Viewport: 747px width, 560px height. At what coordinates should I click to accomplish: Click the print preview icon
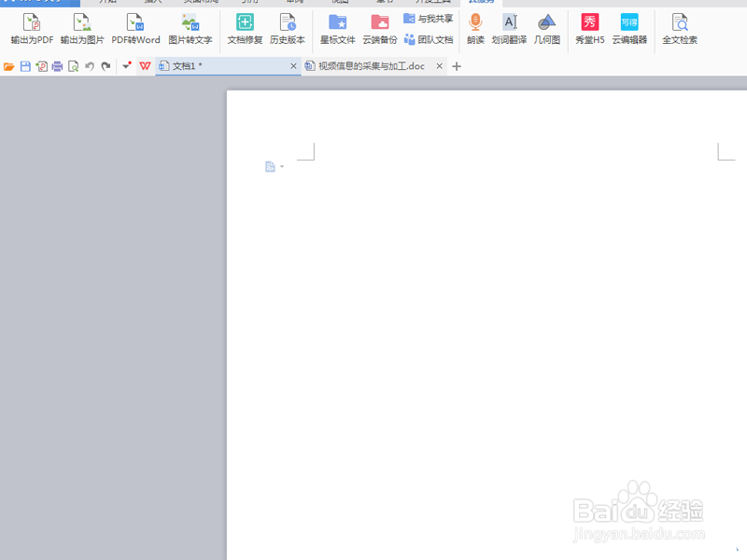[74, 66]
